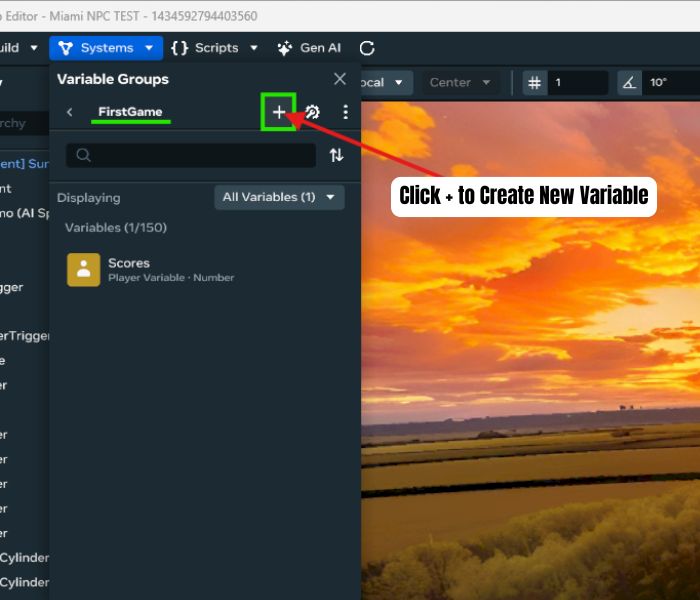
Task: Open the Local transform space dropdown
Action: tap(385, 83)
